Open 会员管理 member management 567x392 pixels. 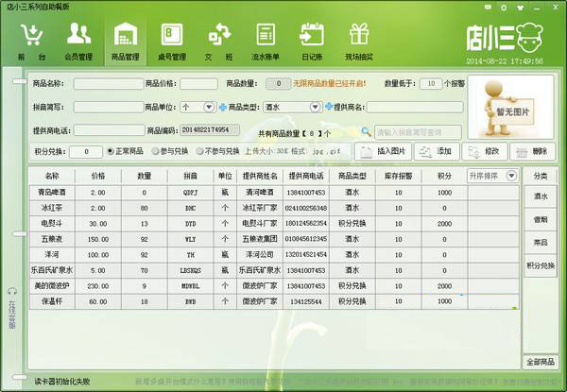[79, 41]
